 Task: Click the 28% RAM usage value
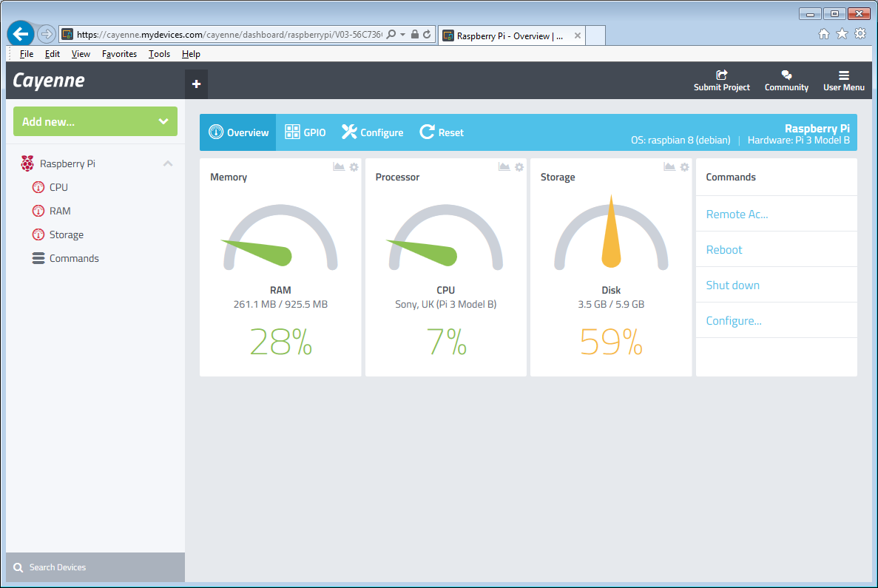[280, 341]
